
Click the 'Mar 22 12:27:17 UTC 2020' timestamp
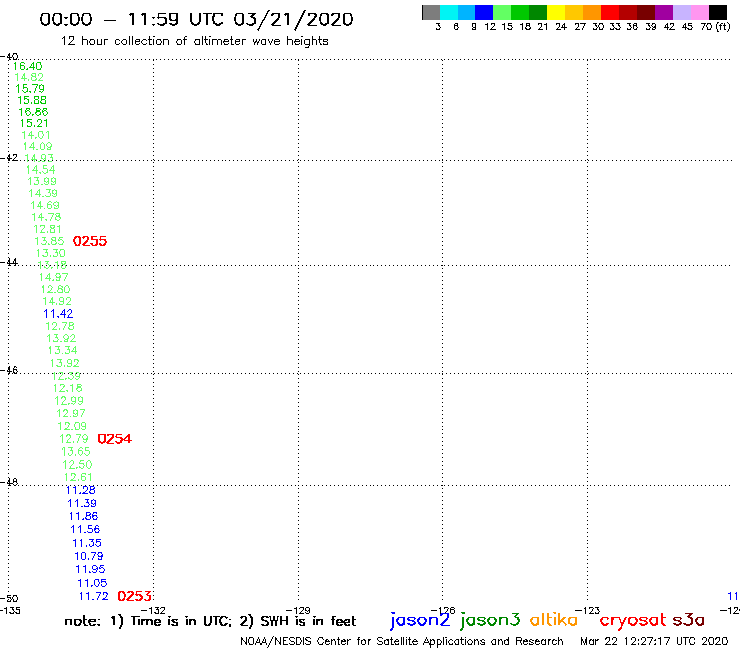tap(654, 641)
